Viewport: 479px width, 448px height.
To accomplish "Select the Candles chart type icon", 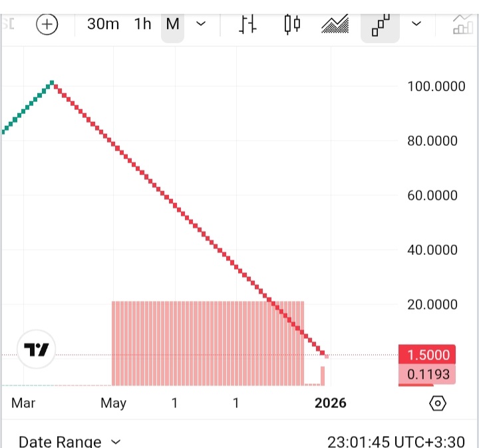I will pos(291,25).
